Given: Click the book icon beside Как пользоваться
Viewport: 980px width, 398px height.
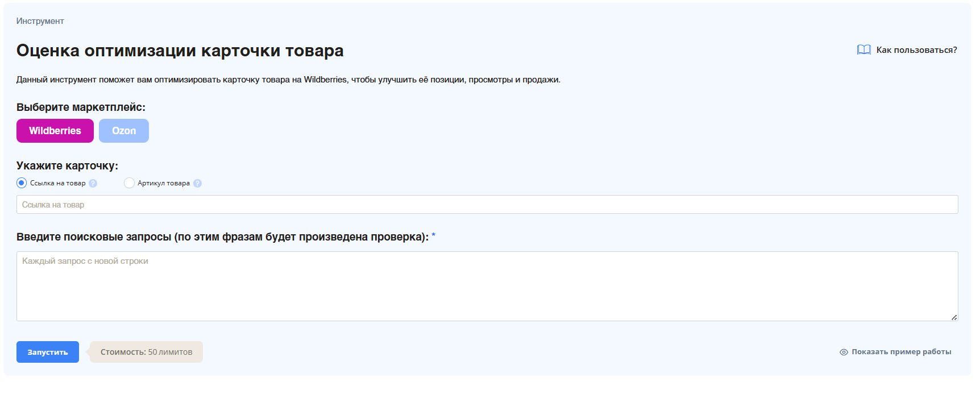Looking at the screenshot, I should [863, 50].
